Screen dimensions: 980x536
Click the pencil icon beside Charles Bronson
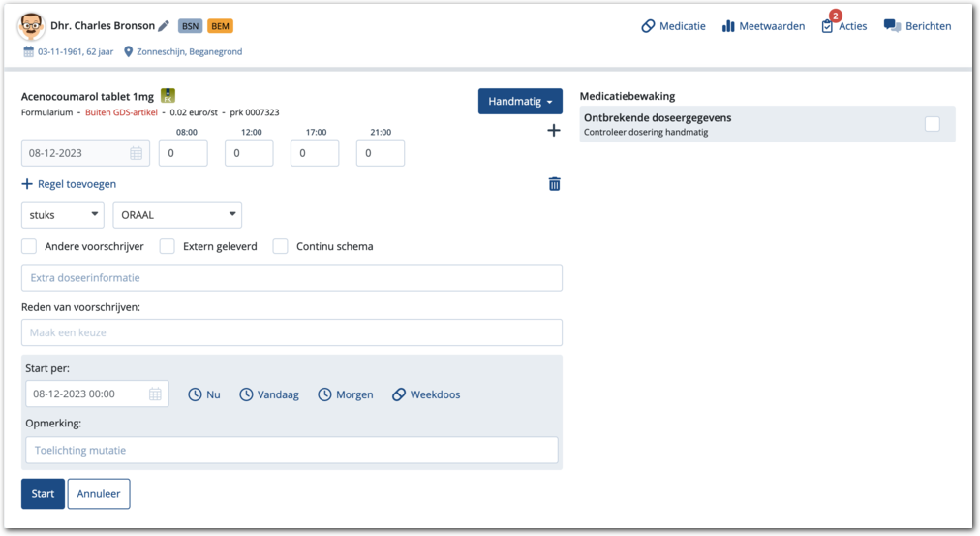point(164,26)
